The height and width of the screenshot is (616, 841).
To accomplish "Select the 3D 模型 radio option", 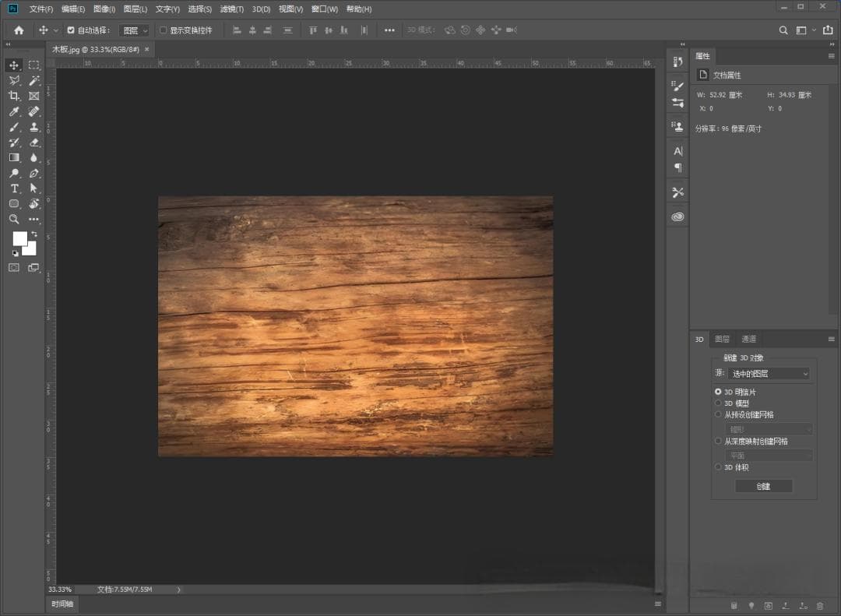I will pyautogui.click(x=718, y=403).
